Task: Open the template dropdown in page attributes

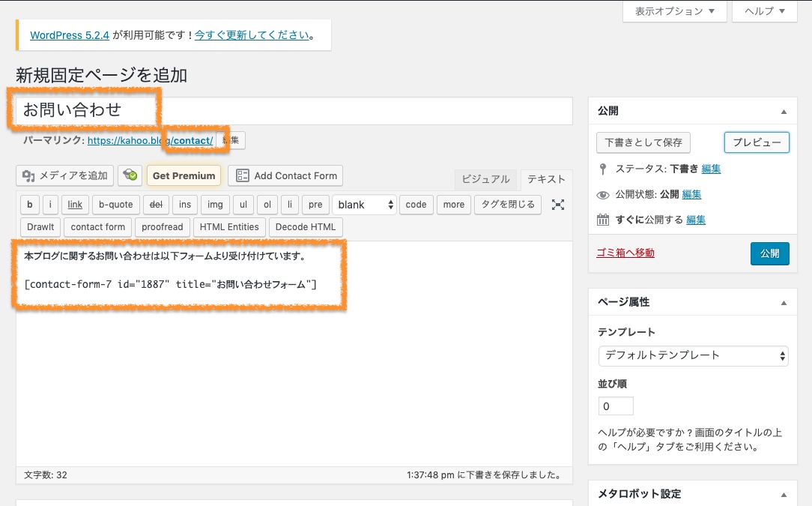Action: [x=693, y=355]
